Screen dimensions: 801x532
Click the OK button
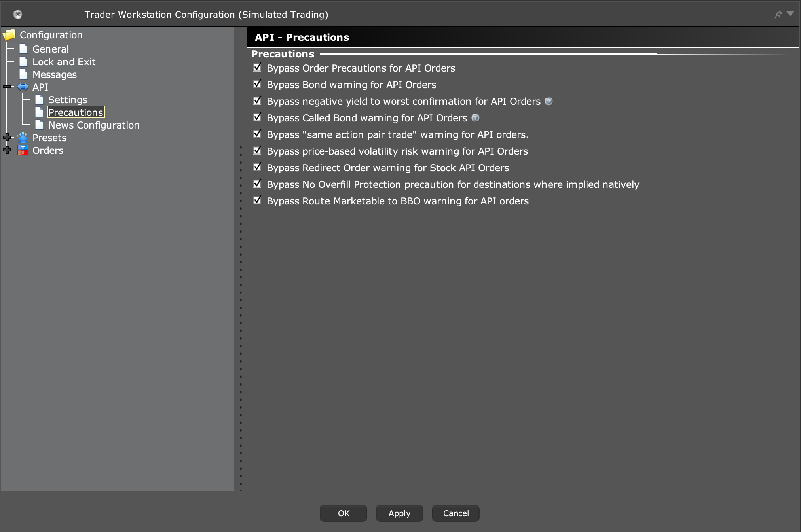click(344, 513)
